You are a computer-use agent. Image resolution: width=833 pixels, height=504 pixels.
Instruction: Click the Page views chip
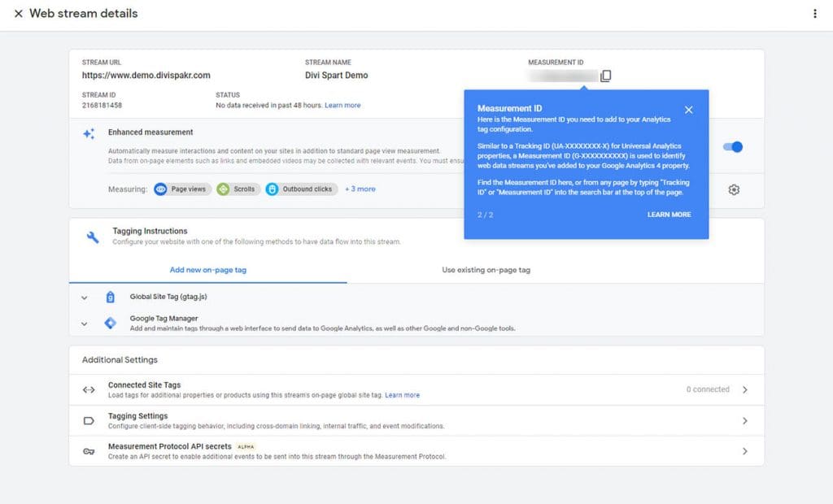coord(182,189)
